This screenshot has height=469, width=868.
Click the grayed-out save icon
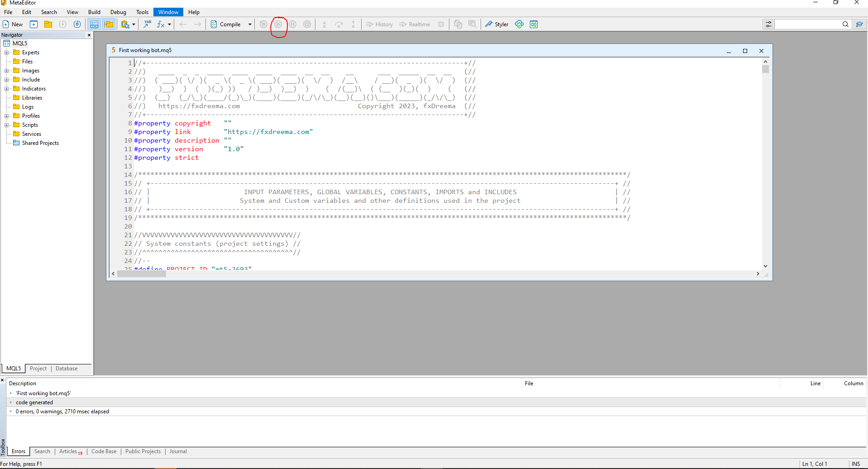(63, 24)
